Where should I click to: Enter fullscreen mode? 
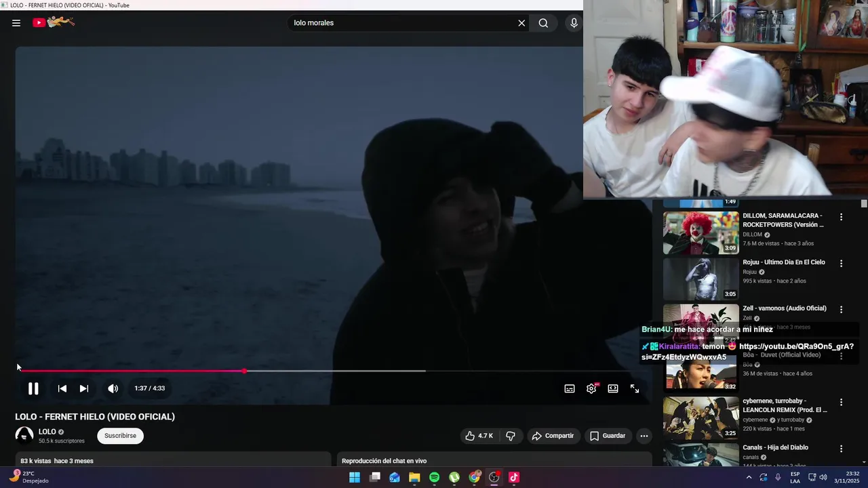click(635, 388)
